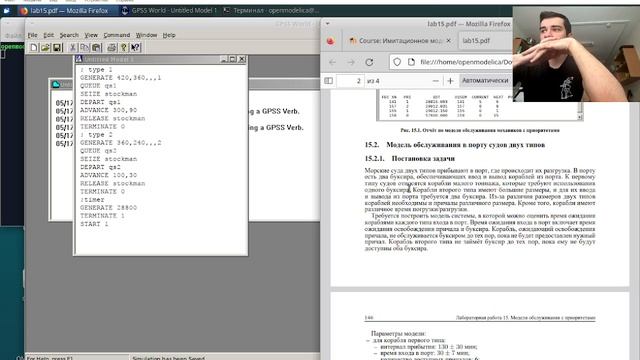Click the START 1 line
Image resolution: width=640 pixels, height=360 pixels.
(x=94, y=224)
